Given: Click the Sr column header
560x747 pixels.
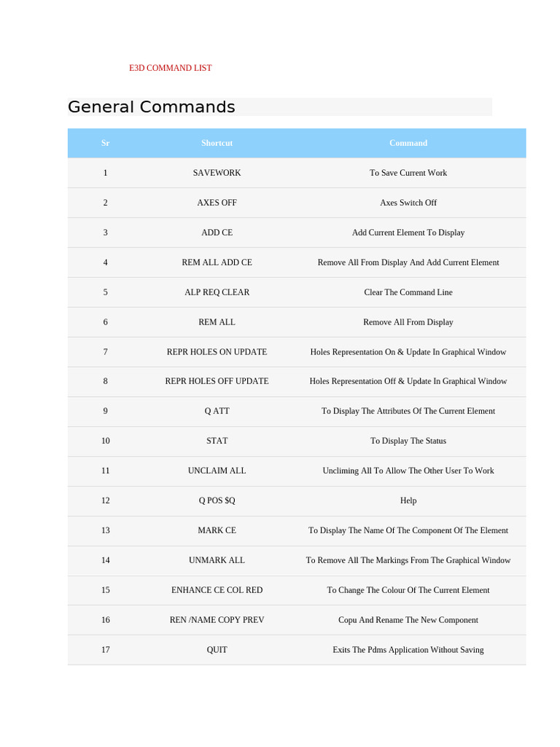Looking at the screenshot, I should pos(105,143).
